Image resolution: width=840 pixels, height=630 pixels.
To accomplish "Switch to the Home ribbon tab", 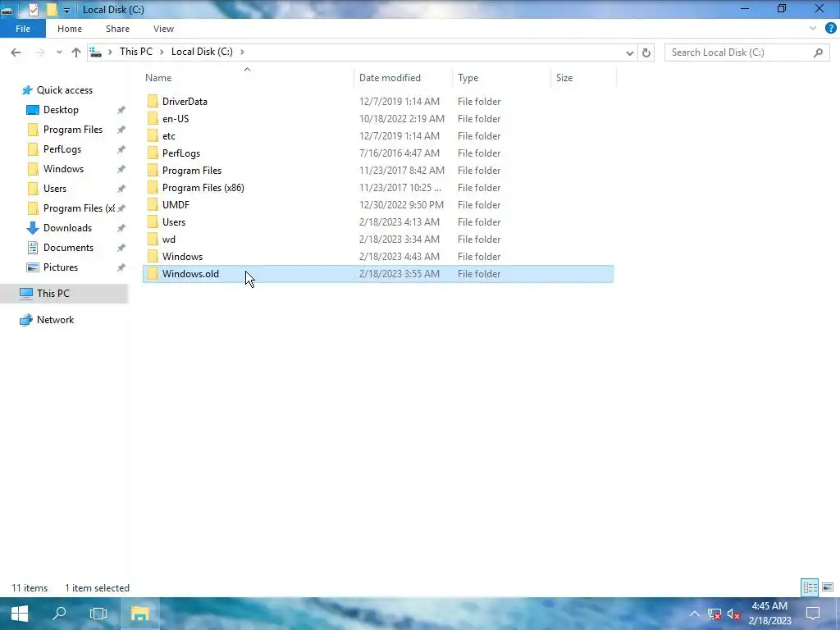I will point(70,29).
